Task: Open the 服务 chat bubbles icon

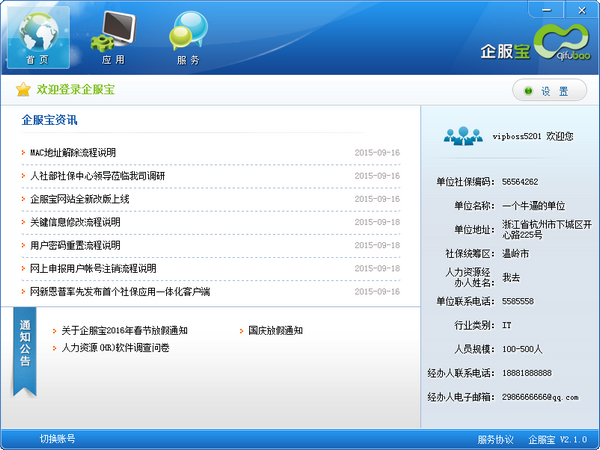Action: pyautogui.click(x=188, y=38)
